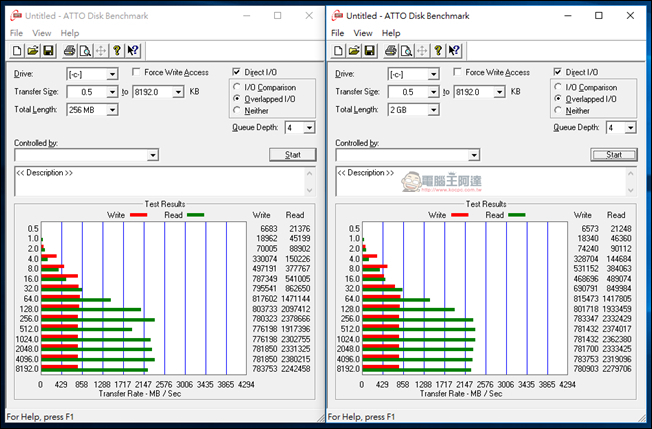Viewport: 652px width, 429px height.
Task: Open 8192.0 Transfer Size dropdown in left window
Action: tap(178, 92)
